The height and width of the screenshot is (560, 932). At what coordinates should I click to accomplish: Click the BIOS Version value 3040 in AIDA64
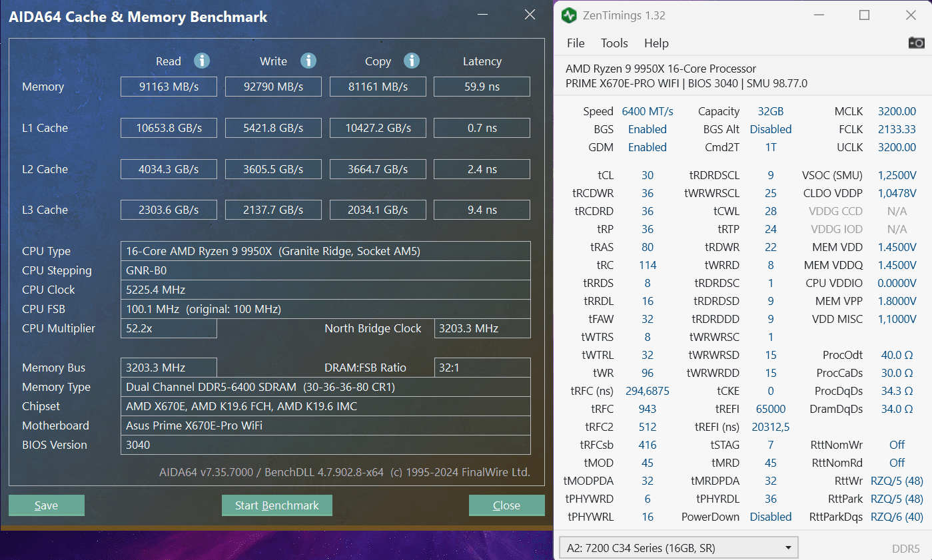pyautogui.click(x=326, y=445)
